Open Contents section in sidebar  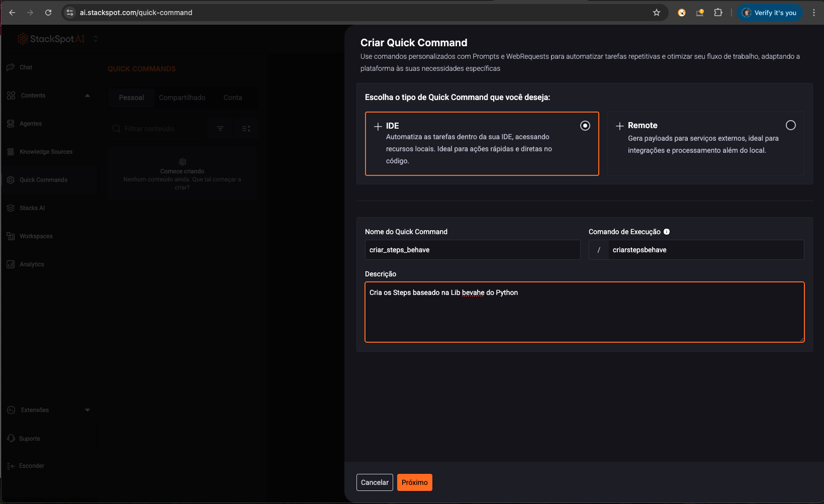tap(33, 95)
